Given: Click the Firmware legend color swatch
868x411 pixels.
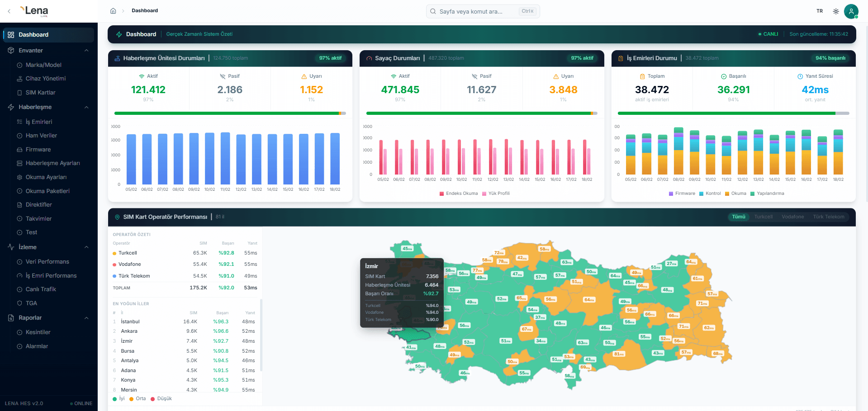Looking at the screenshot, I should click(671, 194).
